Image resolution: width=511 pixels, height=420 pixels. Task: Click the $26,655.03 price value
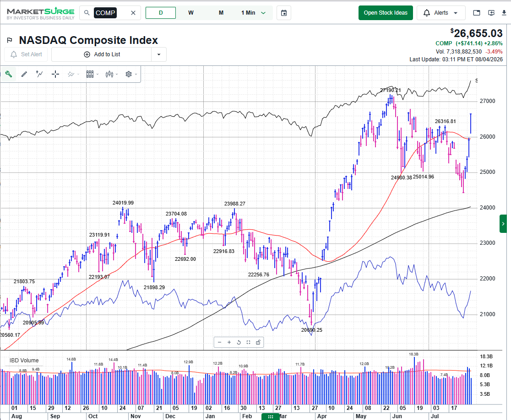pyautogui.click(x=477, y=33)
